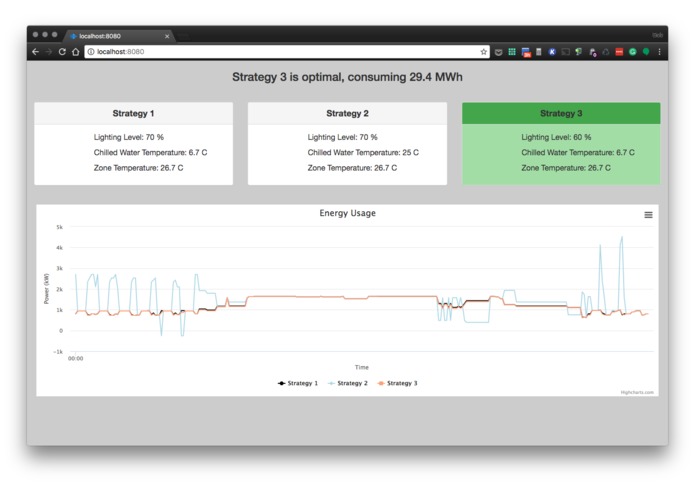The image size is (695, 494).
Task: Click Strategy 1 Lighting Level: 70 % text
Action: (x=129, y=137)
